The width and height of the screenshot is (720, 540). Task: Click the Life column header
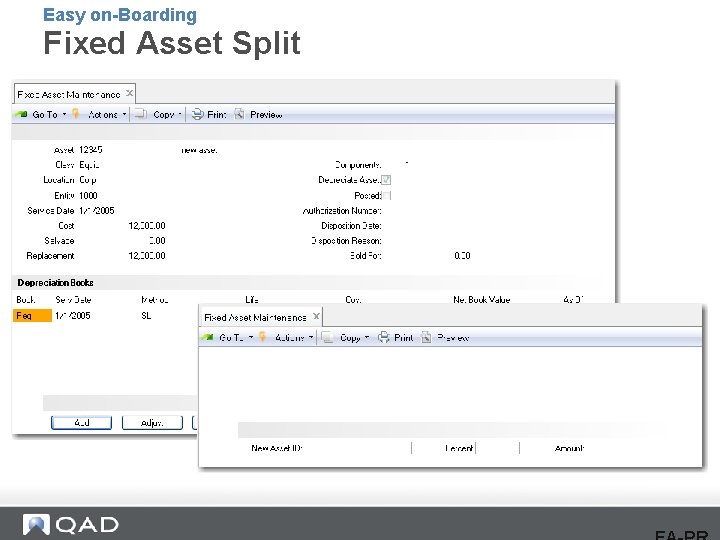(x=252, y=300)
